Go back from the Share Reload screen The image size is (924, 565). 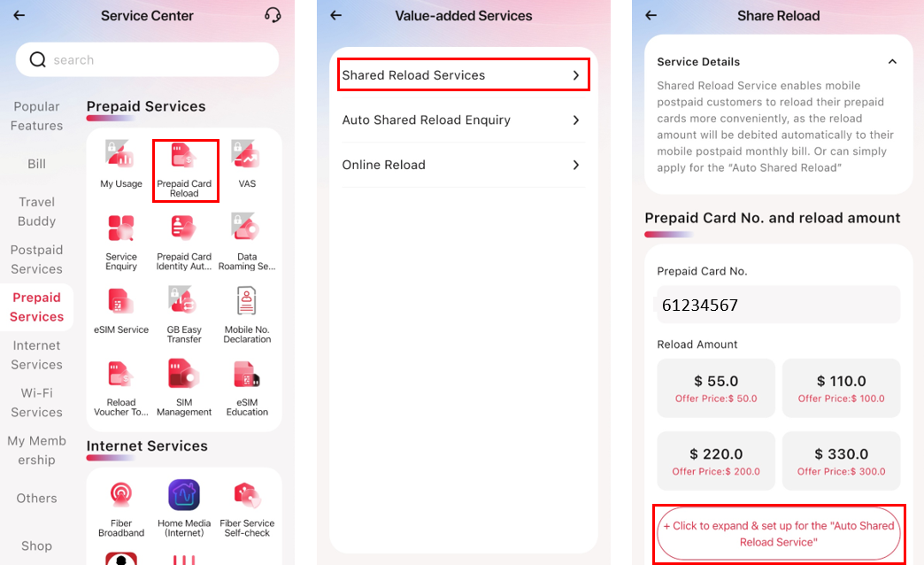click(x=651, y=15)
